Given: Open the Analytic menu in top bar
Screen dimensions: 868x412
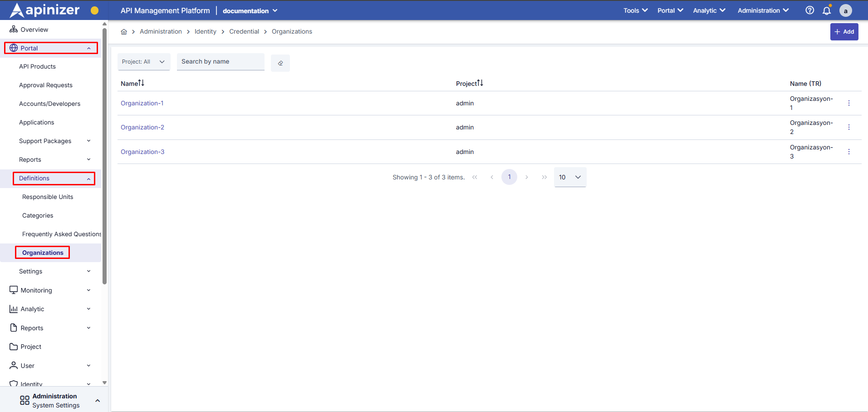Looking at the screenshot, I should [709, 10].
